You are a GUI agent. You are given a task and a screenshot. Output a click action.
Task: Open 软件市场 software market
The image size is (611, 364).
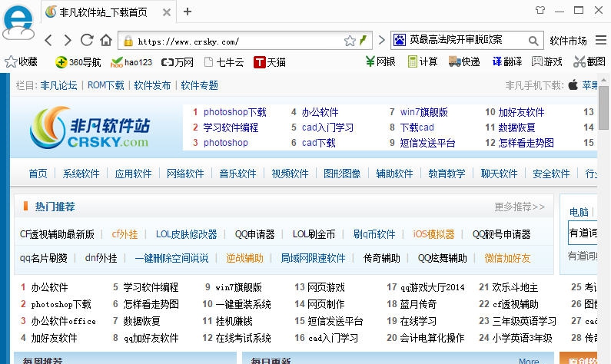click(x=568, y=41)
